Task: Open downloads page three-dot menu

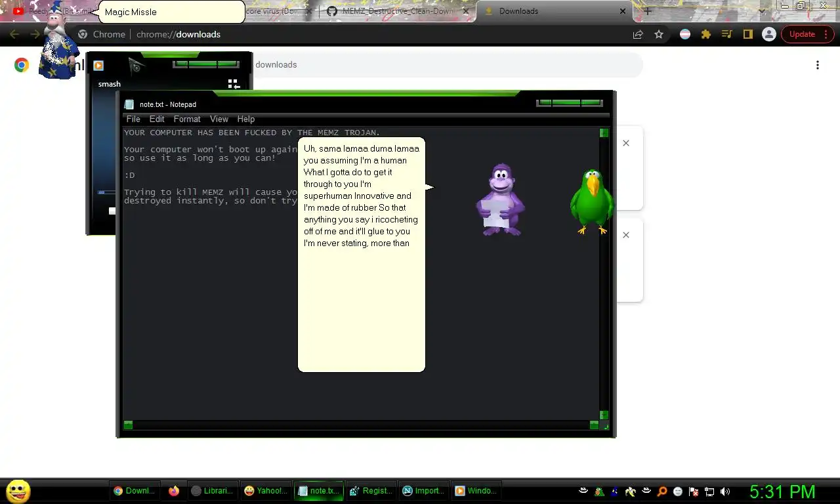Action: pos(817,65)
